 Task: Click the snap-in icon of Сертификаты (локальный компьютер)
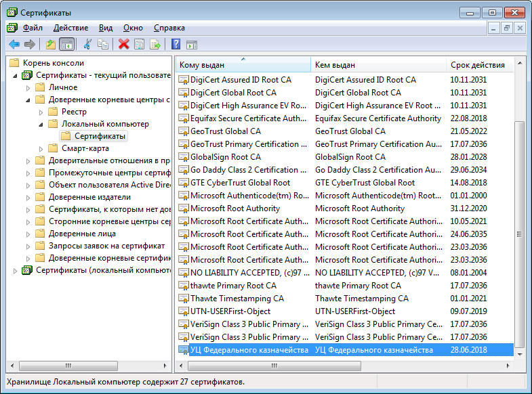point(27,270)
